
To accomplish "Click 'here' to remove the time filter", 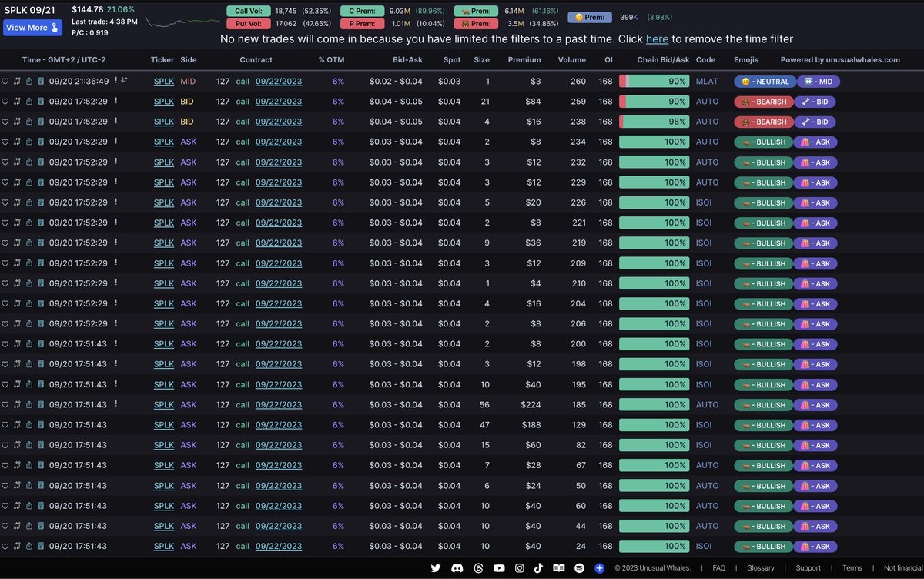I will click(657, 39).
